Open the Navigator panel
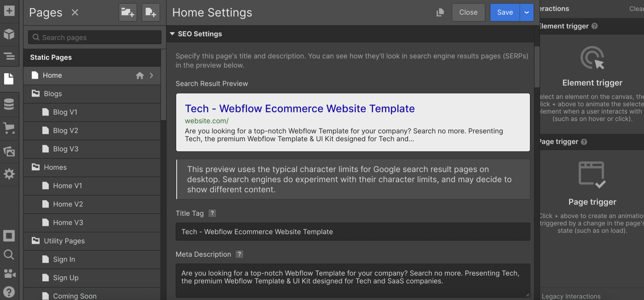This screenshot has width=644, height=300. tap(9, 56)
